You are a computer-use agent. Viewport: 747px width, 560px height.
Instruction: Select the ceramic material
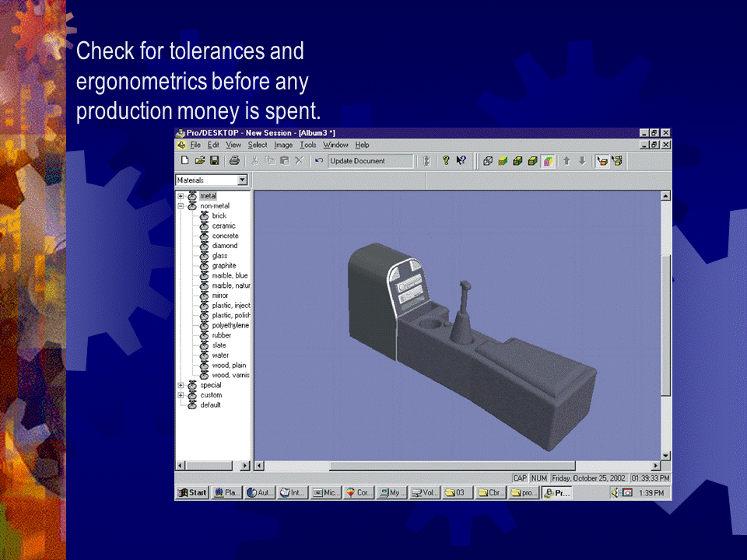[224, 226]
